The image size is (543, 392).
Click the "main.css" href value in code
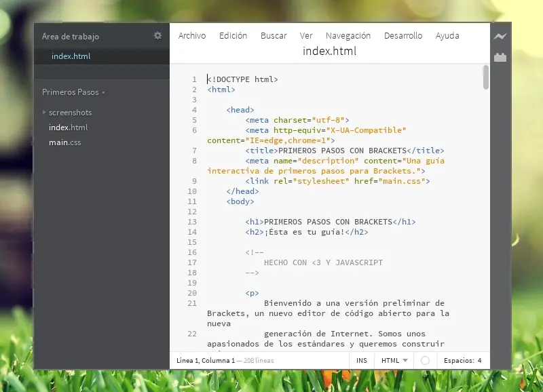[x=402, y=181]
